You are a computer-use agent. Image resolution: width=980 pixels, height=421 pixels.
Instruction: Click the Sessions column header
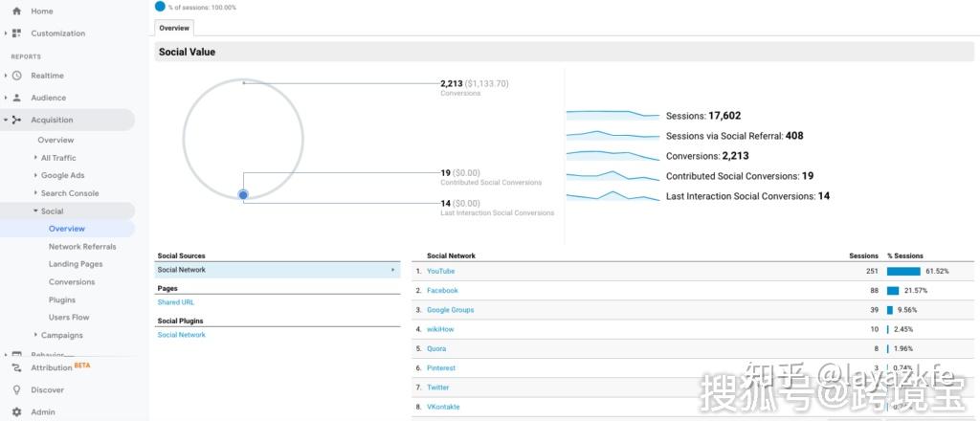click(x=863, y=255)
